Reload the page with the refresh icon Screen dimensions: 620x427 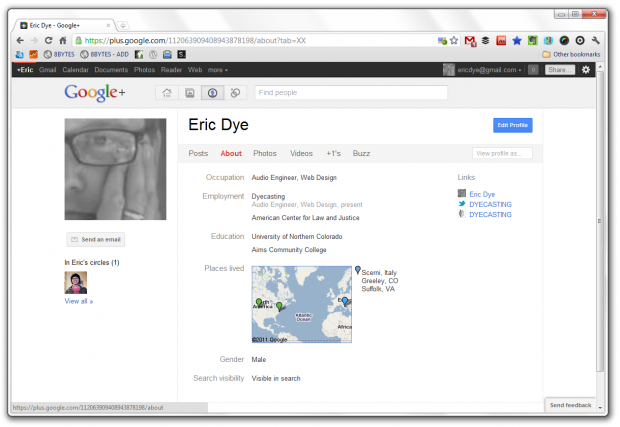pyautogui.click(x=48, y=40)
